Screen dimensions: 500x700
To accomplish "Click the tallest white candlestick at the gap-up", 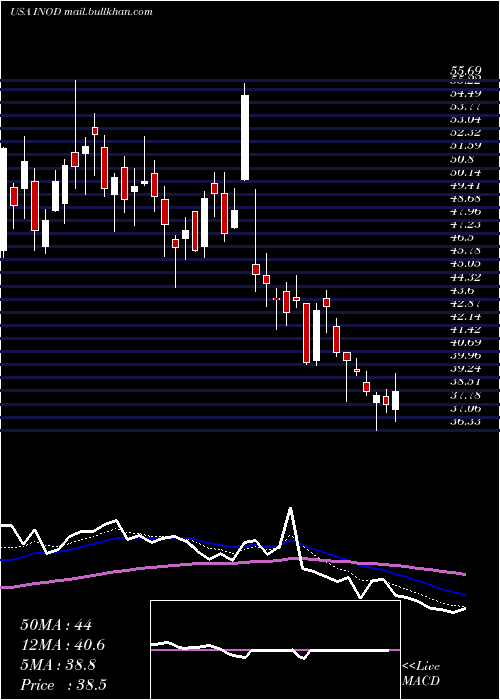I will click(x=245, y=137).
